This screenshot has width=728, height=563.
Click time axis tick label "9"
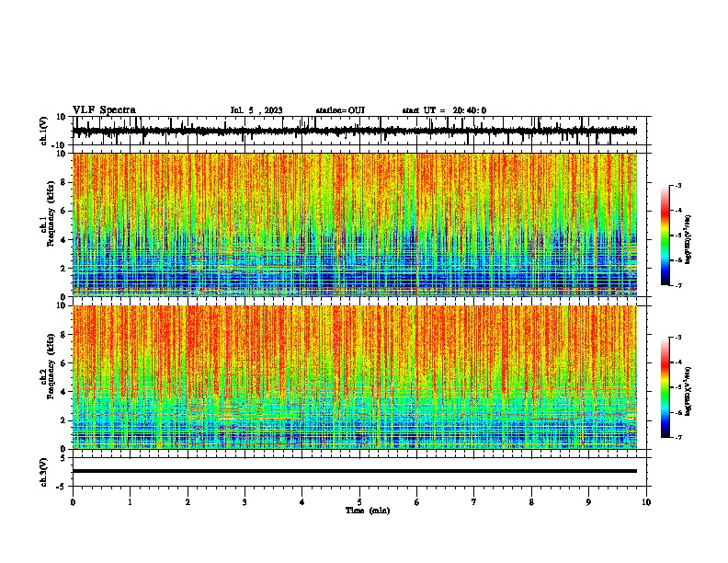[x=588, y=502]
